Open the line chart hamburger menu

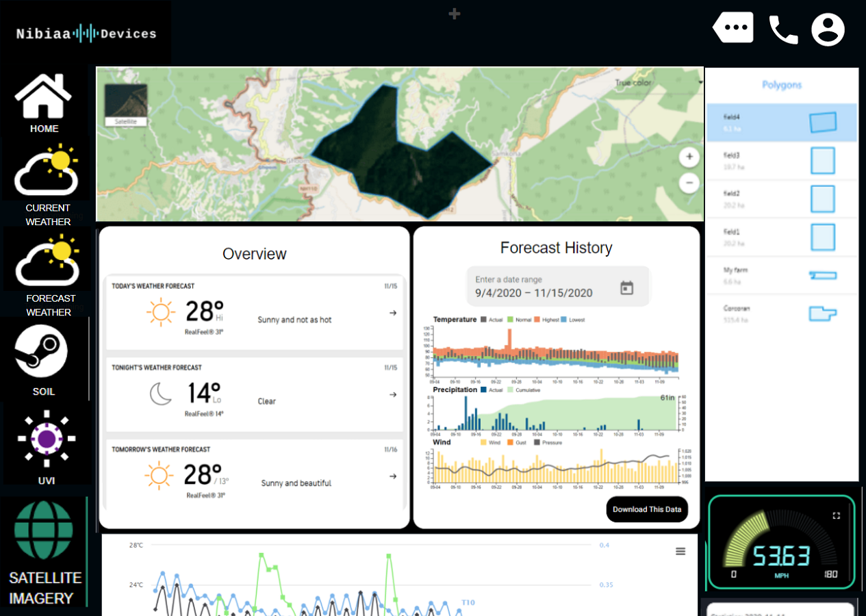680,552
